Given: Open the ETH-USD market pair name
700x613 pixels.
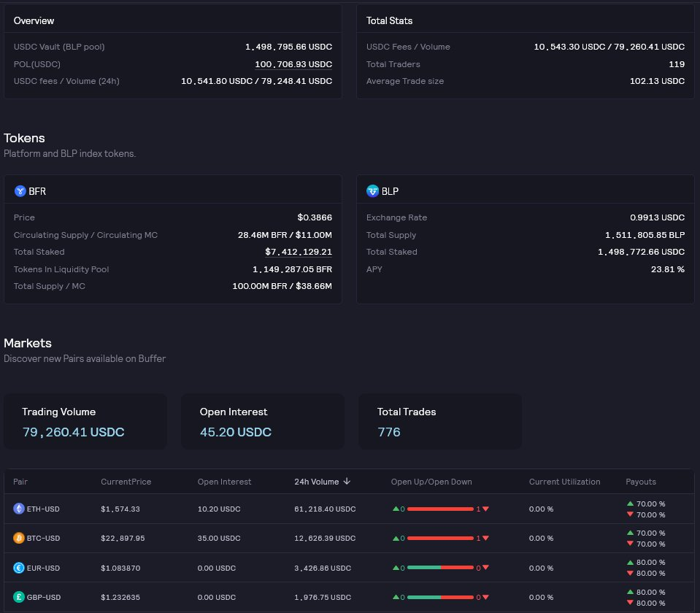Looking at the screenshot, I should (43, 509).
